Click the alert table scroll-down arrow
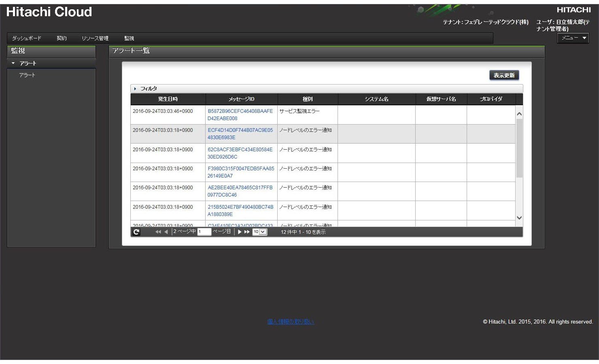Screen dimensions: 599x364 (519, 218)
